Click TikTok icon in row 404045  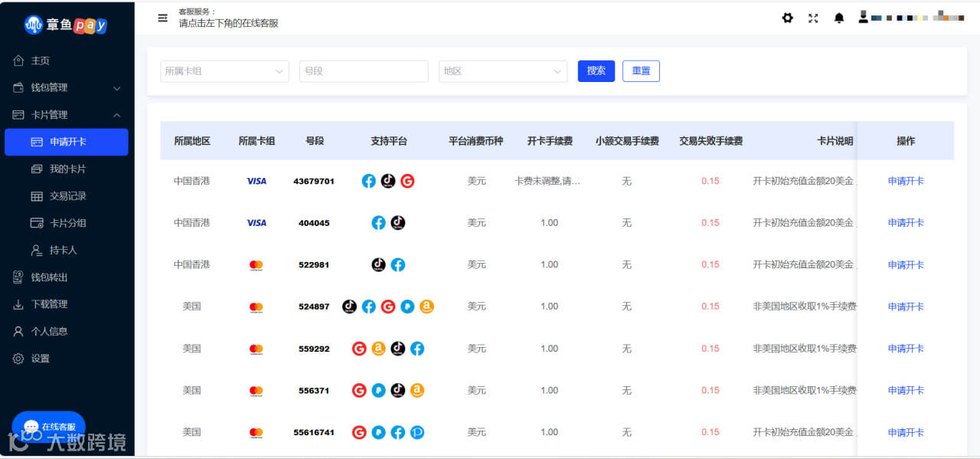[397, 223]
